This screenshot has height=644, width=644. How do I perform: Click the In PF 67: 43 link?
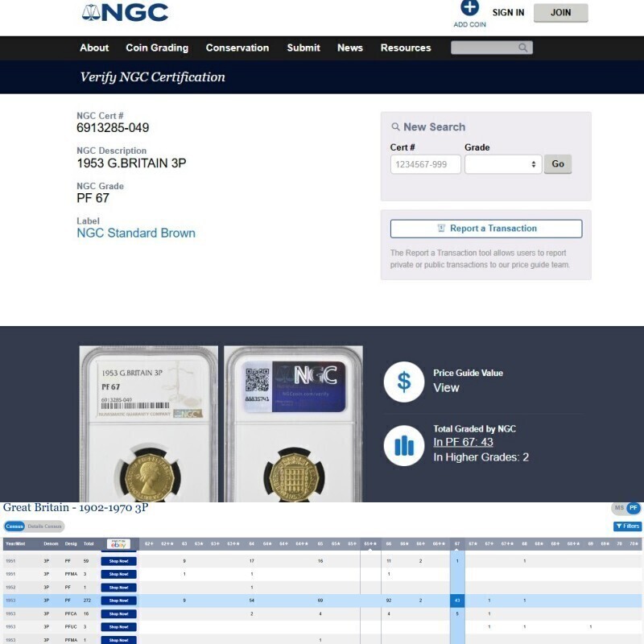463,442
